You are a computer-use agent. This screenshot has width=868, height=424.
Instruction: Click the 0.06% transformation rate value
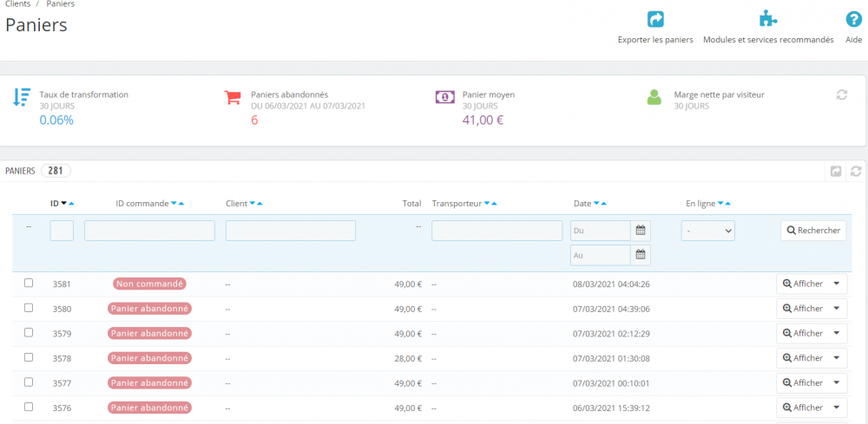[x=56, y=120]
